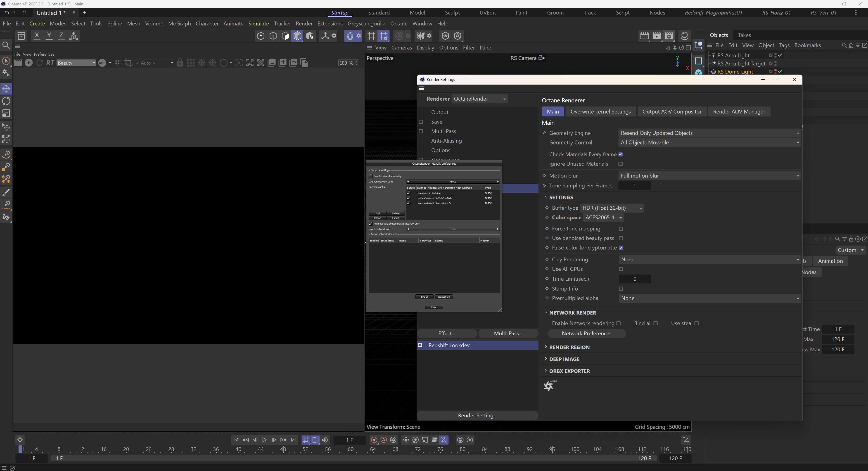Add a new document tab
868x471 pixels.
point(85,13)
